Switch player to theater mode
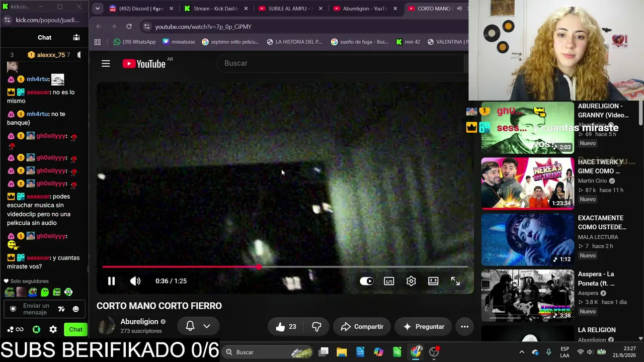The height and width of the screenshot is (362, 644). point(433,281)
